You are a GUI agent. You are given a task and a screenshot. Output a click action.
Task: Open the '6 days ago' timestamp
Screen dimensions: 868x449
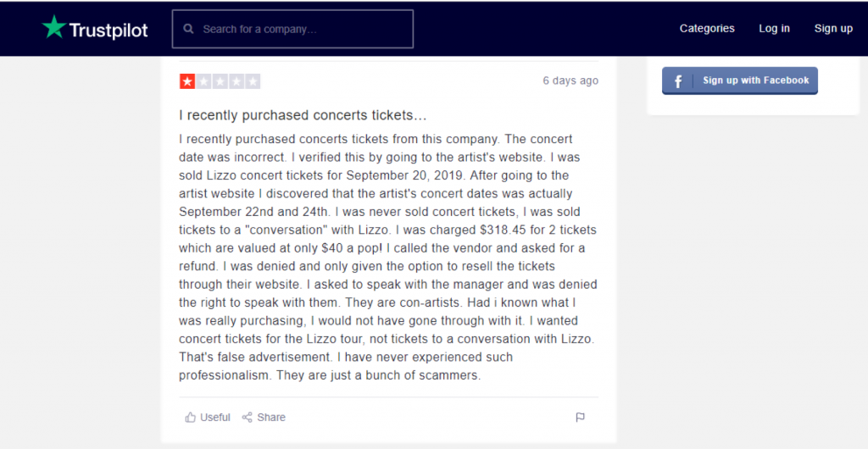570,80
